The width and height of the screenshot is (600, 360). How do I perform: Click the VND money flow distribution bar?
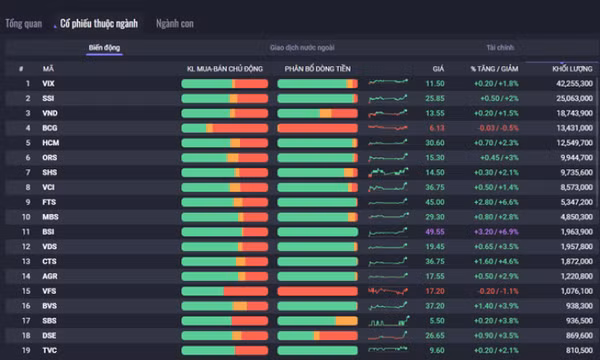(x=318, y=113)
